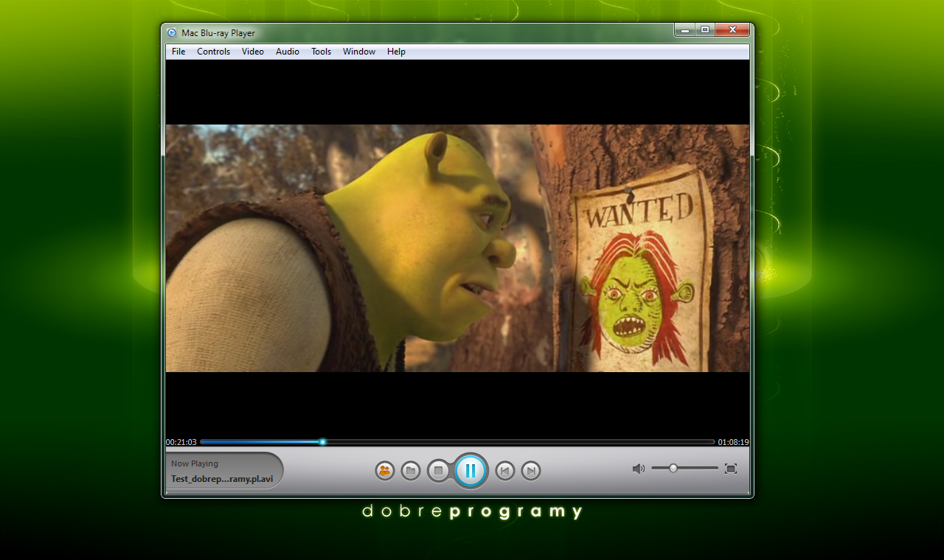This screenshot has width=944, height=560.
Task: Seek within the unplayed part of progress bar
Action: click(x=521, y=442)
